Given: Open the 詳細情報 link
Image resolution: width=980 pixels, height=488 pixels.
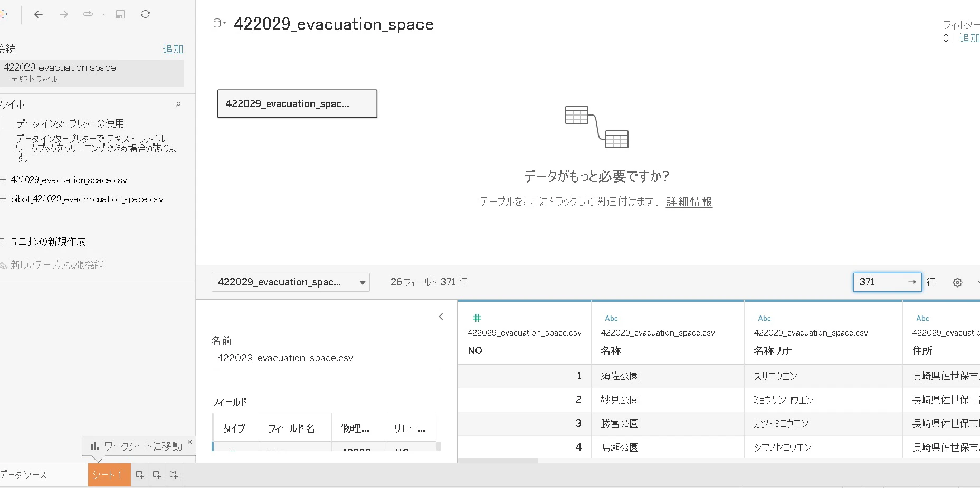Looking at the screenshot, I should (x=689, y=202).
